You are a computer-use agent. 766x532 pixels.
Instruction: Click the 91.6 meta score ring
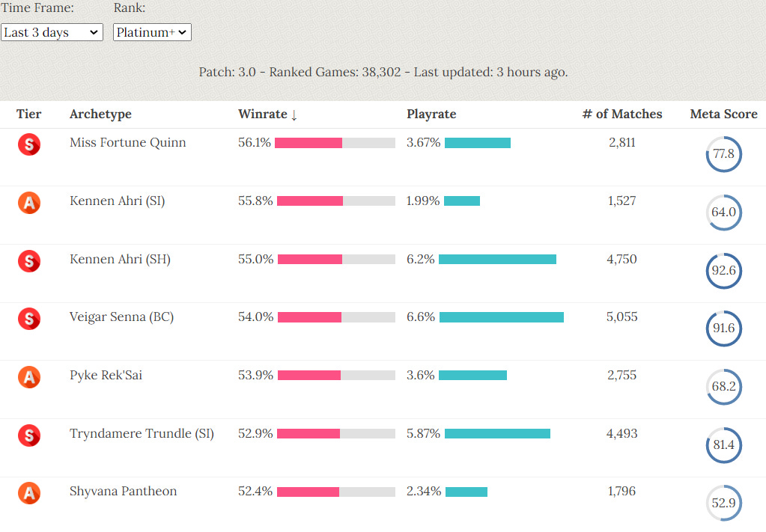(x=724, y=328)
